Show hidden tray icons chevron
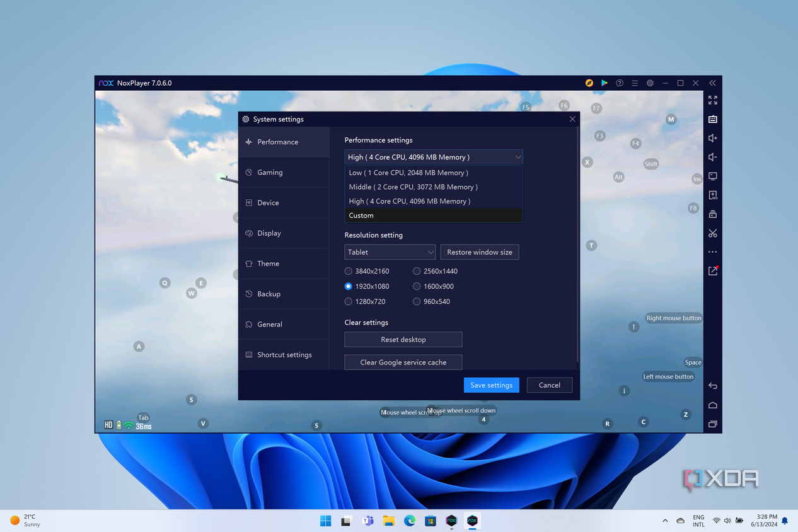This screenshot has width=798, height=532. coord(665,521)
